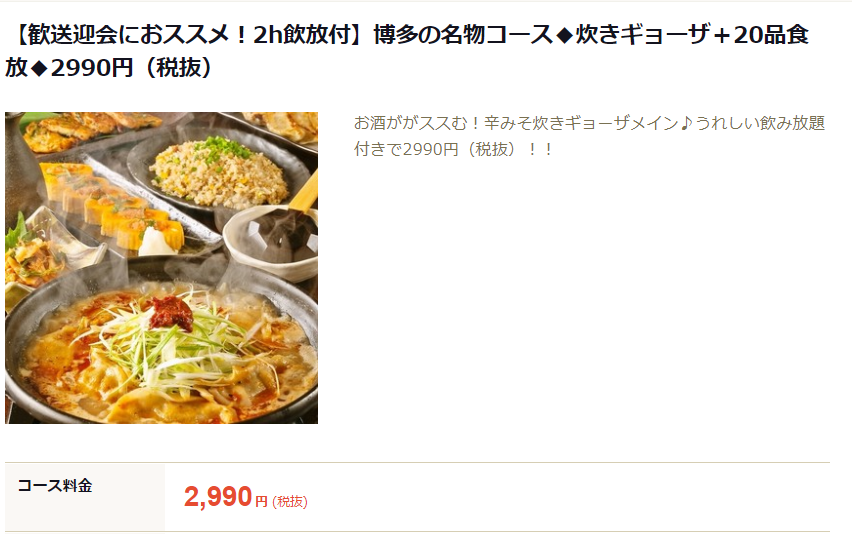Click the white grated radish beside the omelette
The width and height of the screenshot is (852, 534).
pyautogui.click(x=158, y=243)
